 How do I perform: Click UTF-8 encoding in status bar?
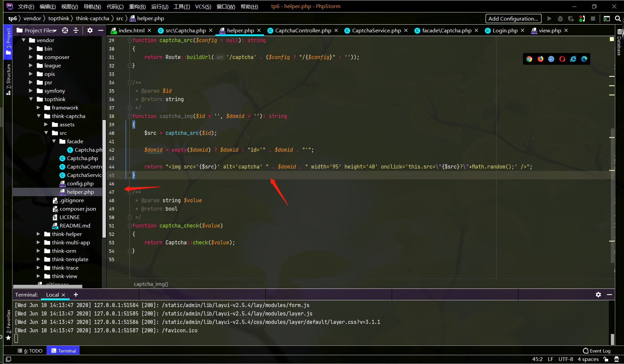(x=566, y=359)
